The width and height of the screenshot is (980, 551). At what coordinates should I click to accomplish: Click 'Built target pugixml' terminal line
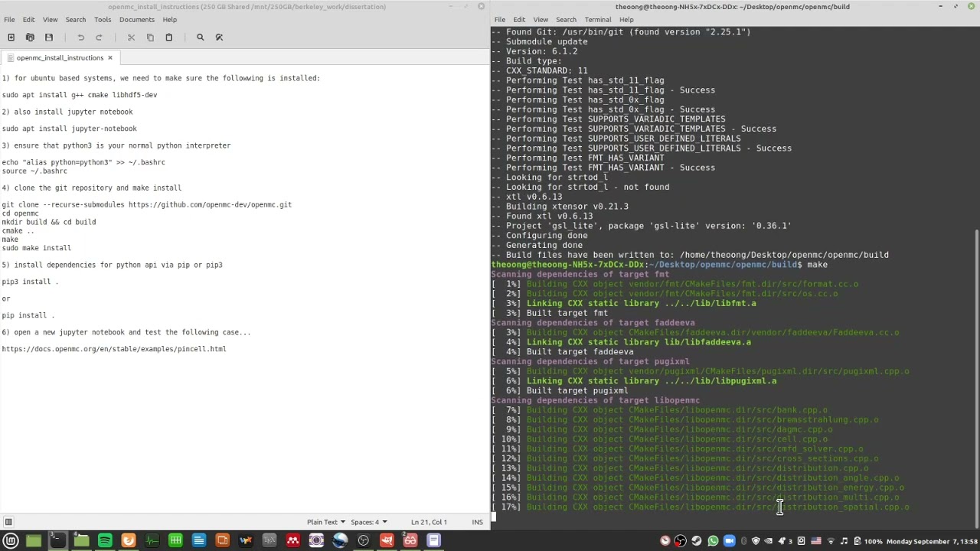[577, 390]
